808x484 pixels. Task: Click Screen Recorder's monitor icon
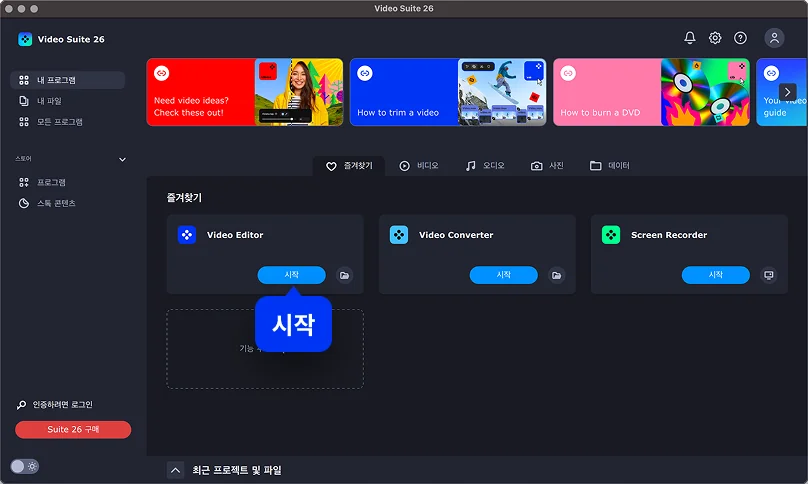click(768, 275)
